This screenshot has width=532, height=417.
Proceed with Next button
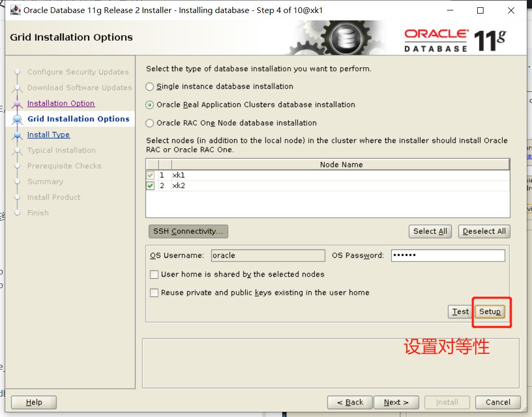396,402
